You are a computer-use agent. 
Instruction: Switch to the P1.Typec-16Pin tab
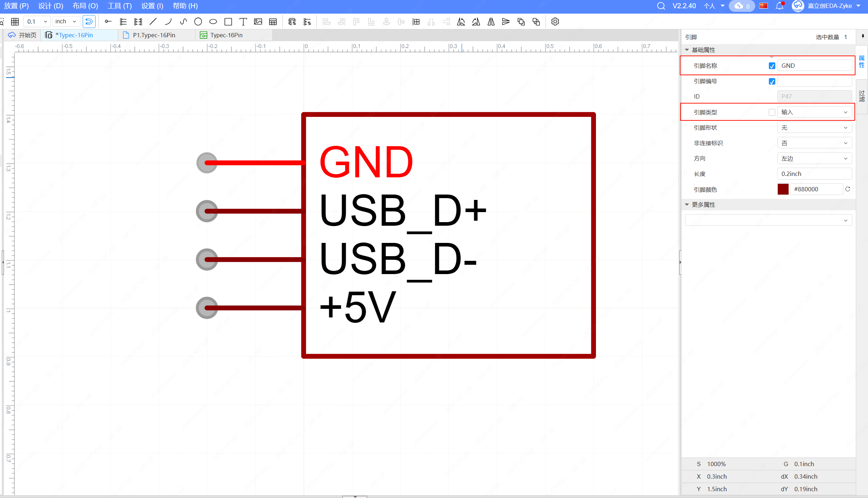pyautogui.click(x=154, y=35)
